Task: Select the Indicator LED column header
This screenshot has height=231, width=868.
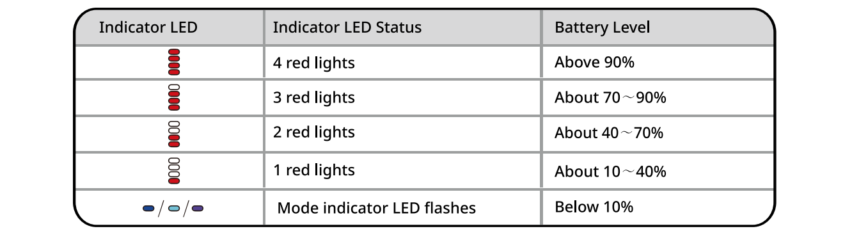Action: click(148, 28)
